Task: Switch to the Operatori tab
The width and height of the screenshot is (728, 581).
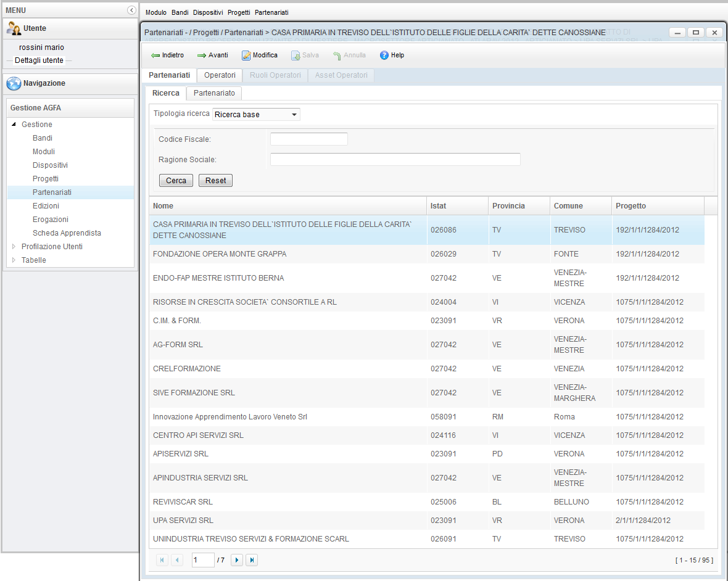Action: click(220, 75)
